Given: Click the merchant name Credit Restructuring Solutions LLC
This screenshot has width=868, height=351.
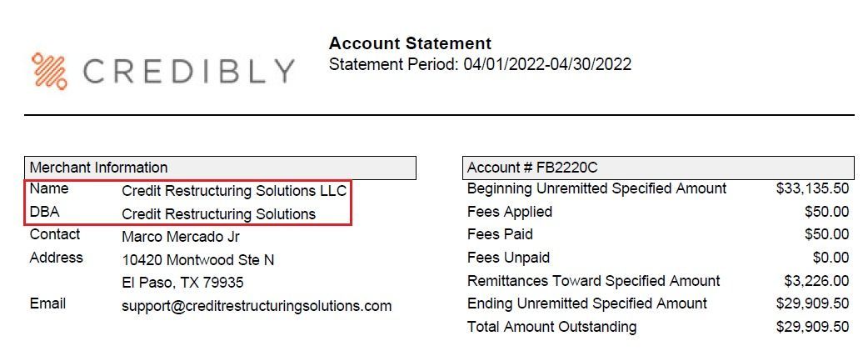Looking at the screenshot, I should click(x=234, y=191).
